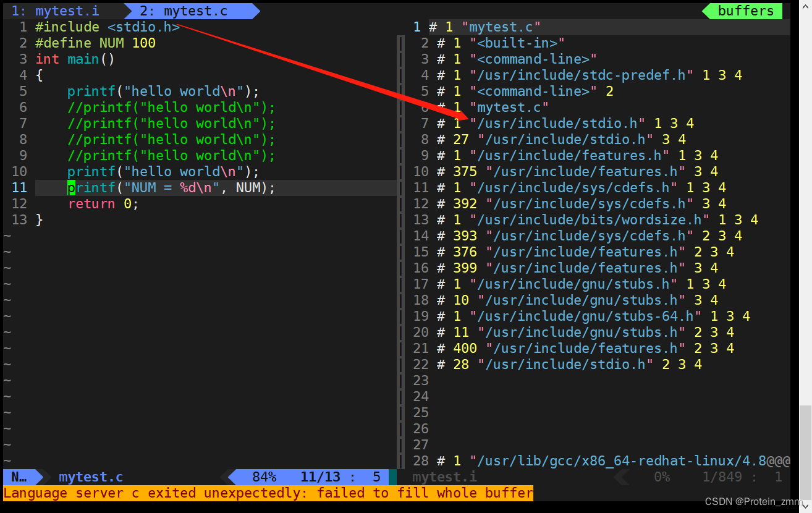The image size is (812, 513).
Task: Click '# 392 "/usr/include/sys/cdefs.h"' line
Action: (582, 204)
